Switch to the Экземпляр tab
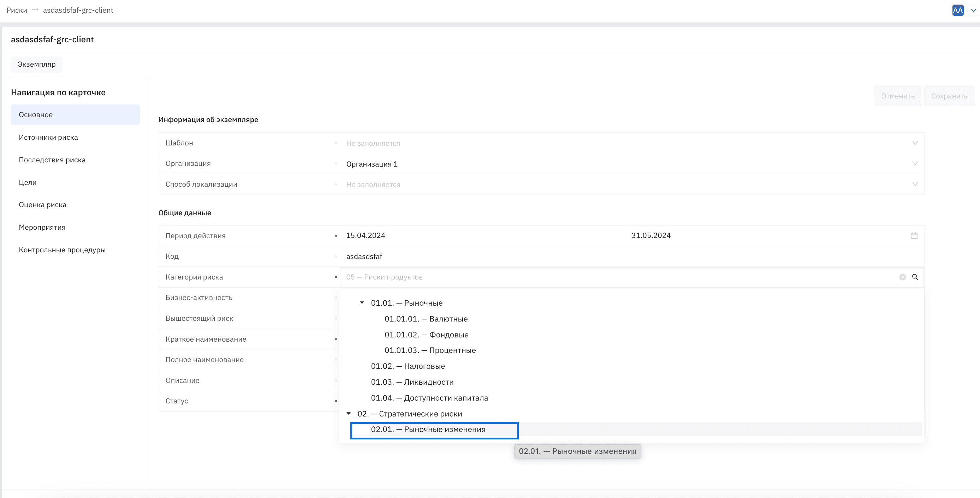 coord(36,64)
